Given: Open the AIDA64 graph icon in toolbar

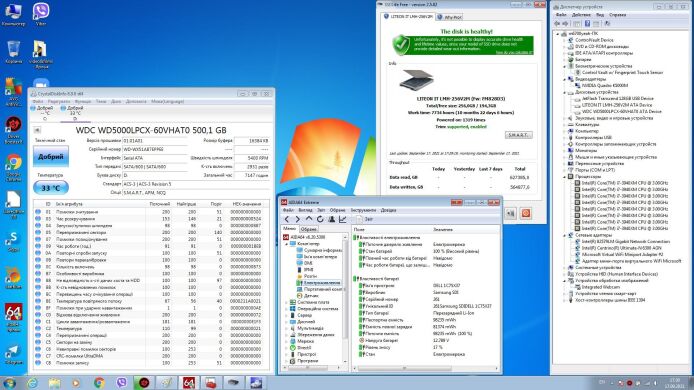Looking at the screenshot, I should [x=343, y=219].
